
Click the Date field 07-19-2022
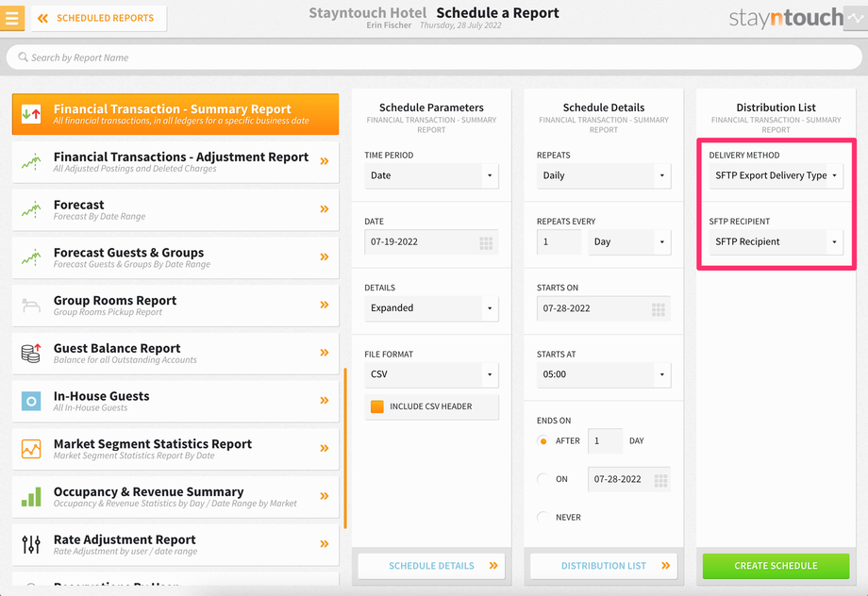431,241
